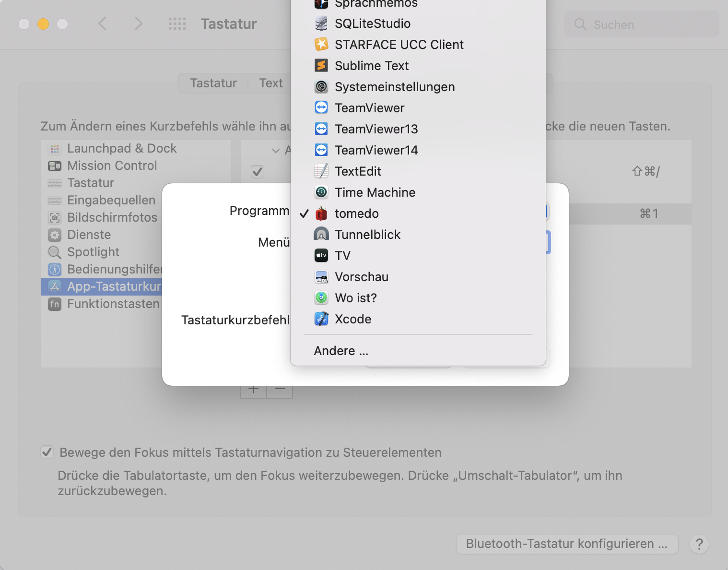Click the Wo ist? radar icon

tap(321, 298)
